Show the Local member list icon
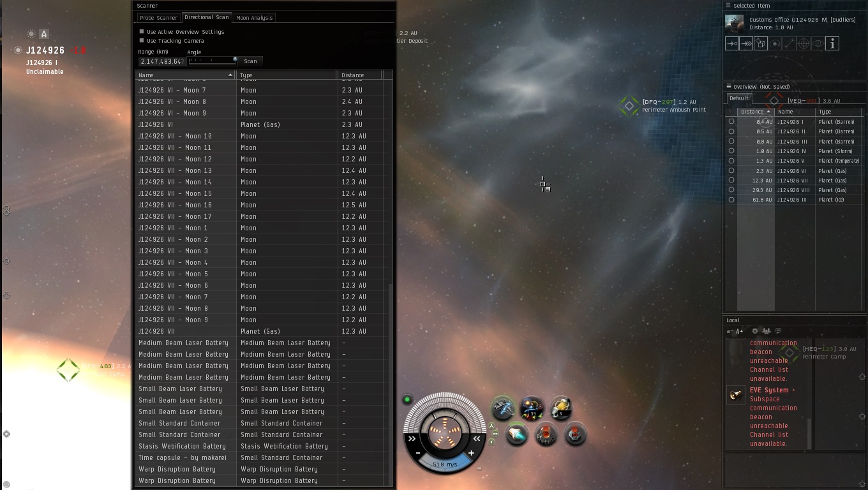 (x=766, y=331)
